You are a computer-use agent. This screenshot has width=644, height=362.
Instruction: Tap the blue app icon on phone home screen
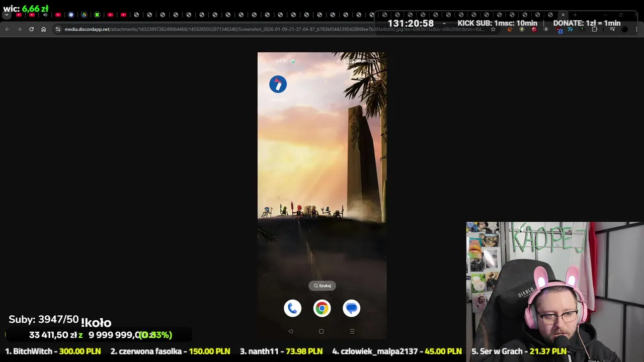click(278, 84)
